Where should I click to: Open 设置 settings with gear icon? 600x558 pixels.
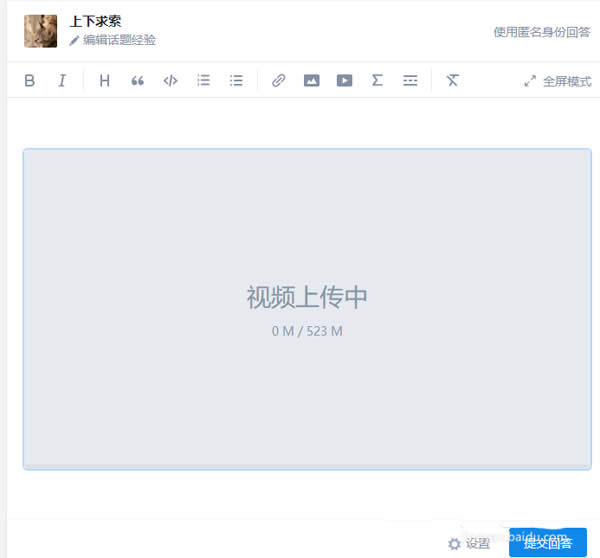point(469,543)
